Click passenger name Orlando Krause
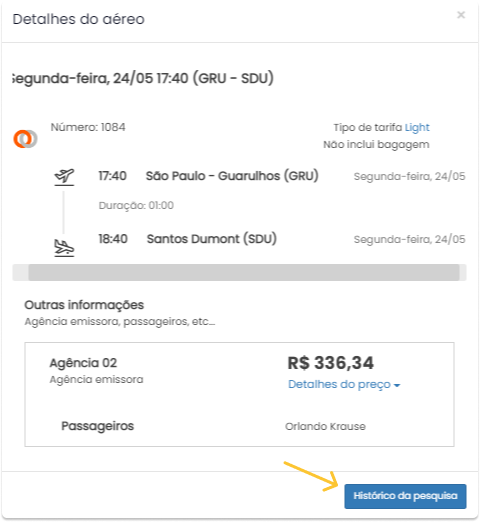This screenshot has width=480, height=522. [x=325, y=426]
